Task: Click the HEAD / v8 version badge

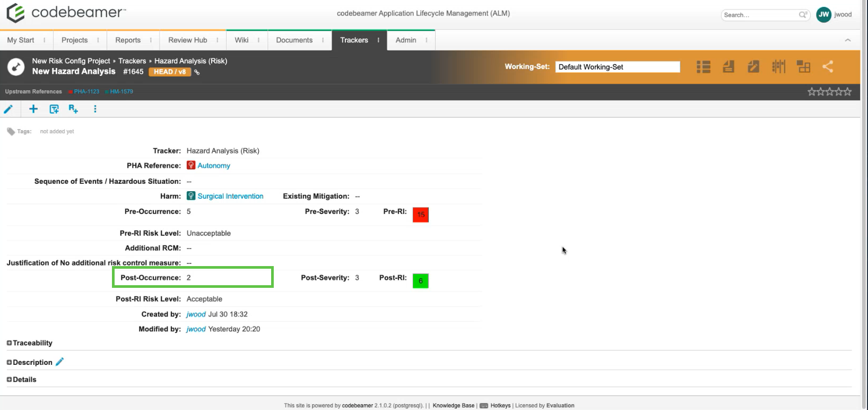Action: pos(169,72)
